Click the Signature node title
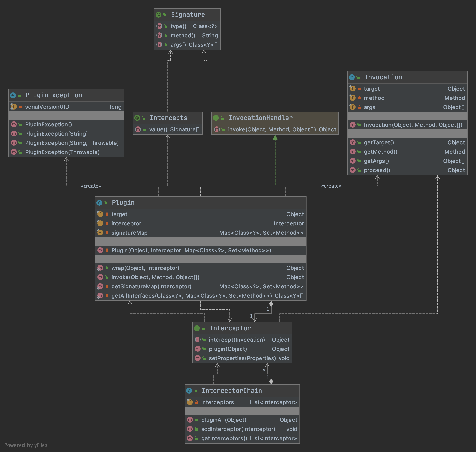The height and width of the screenshot is (452, 476). [x=188, y=15]
